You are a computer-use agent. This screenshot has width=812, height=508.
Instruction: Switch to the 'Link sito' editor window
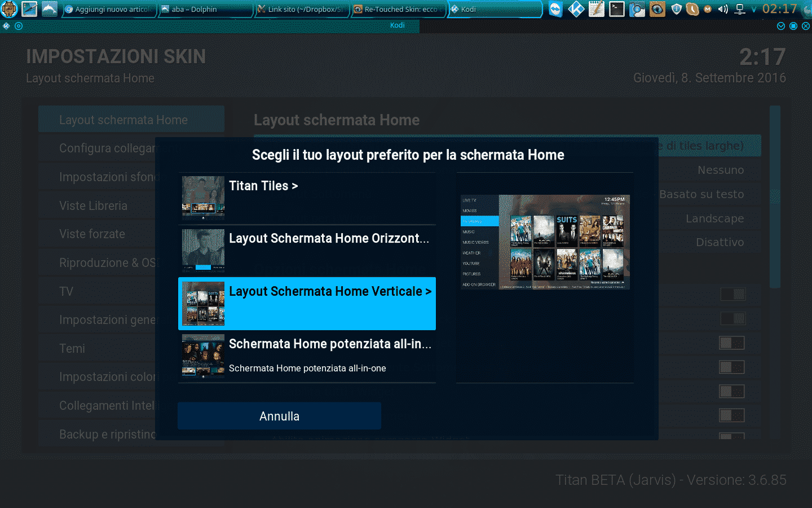point(302,9)
